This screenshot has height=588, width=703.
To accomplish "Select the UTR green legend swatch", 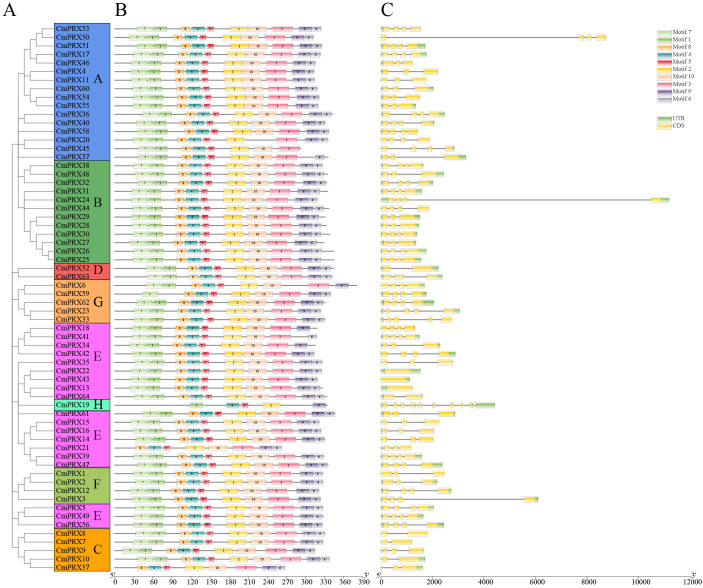I will tap(664, 118).
